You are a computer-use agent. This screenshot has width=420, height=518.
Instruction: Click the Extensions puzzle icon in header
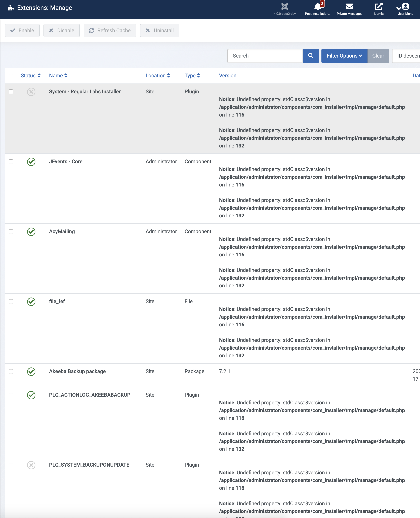click(11, 8)
